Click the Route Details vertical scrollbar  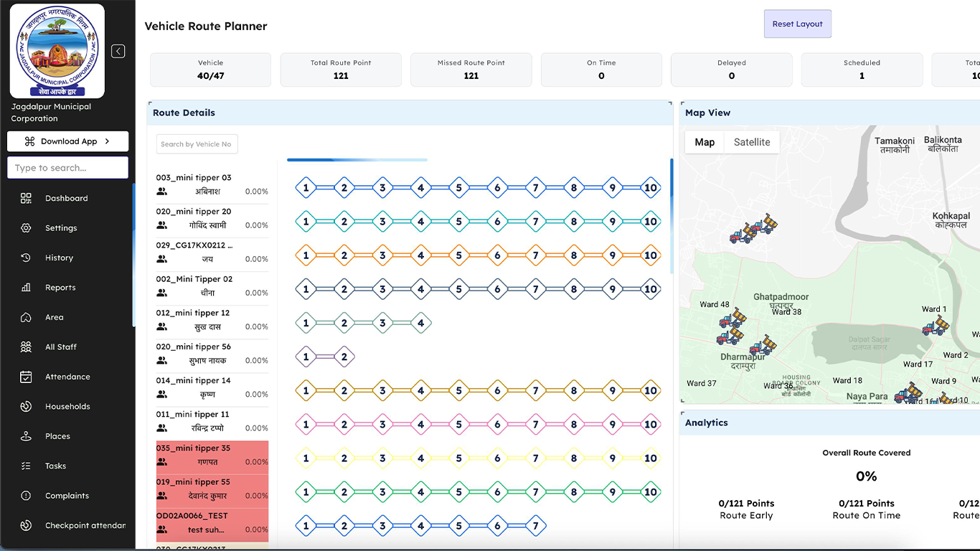(672, 215)
